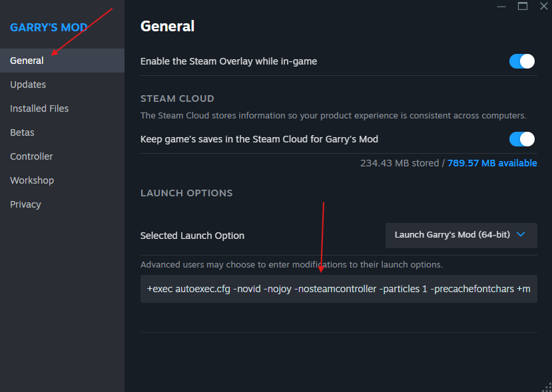Click the dropdown chevron beside Launch Garry's Mod

pyautogui.click(x=521, y=234)
